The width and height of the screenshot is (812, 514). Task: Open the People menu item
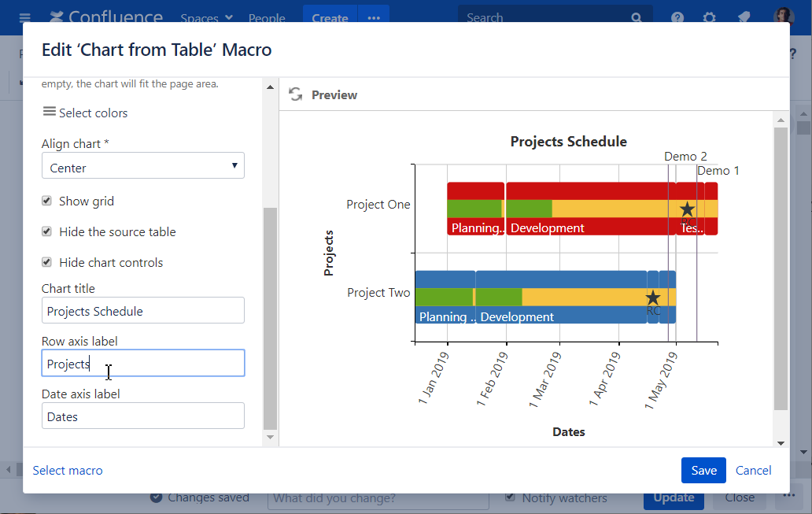[267, 17]
